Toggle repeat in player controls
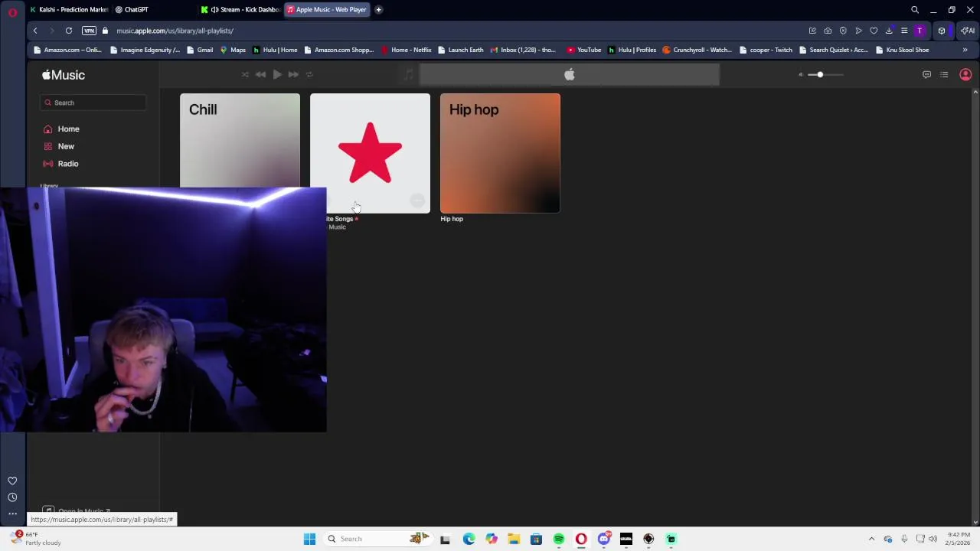 click(x=309, y=74)
